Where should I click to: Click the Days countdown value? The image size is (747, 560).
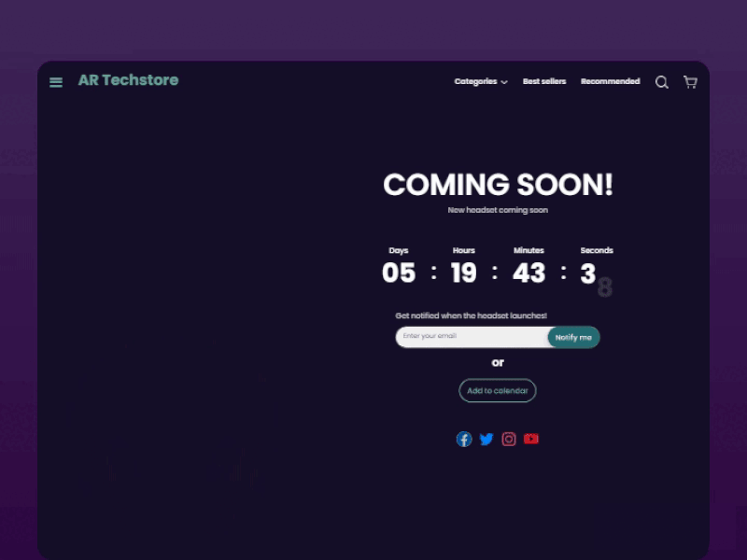(x=399, y=273)
